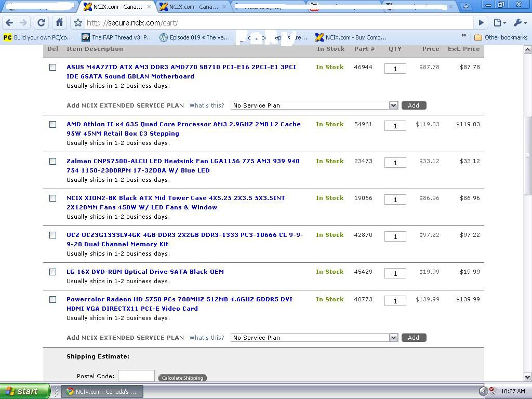Open a new tab with plus button

(x=465, y=7)
